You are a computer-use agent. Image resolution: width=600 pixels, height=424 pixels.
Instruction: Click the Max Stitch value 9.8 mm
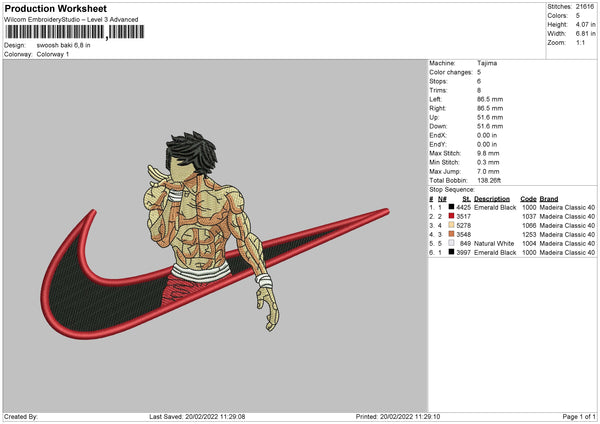tap(488, 153)
